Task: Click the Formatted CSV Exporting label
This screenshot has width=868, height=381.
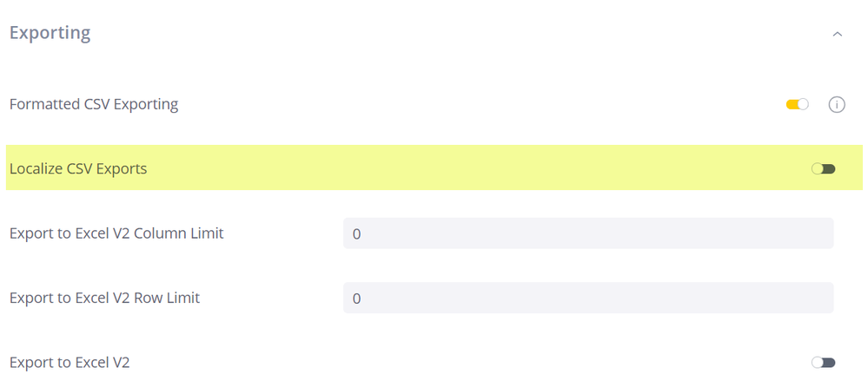Action: pos(94,104)
